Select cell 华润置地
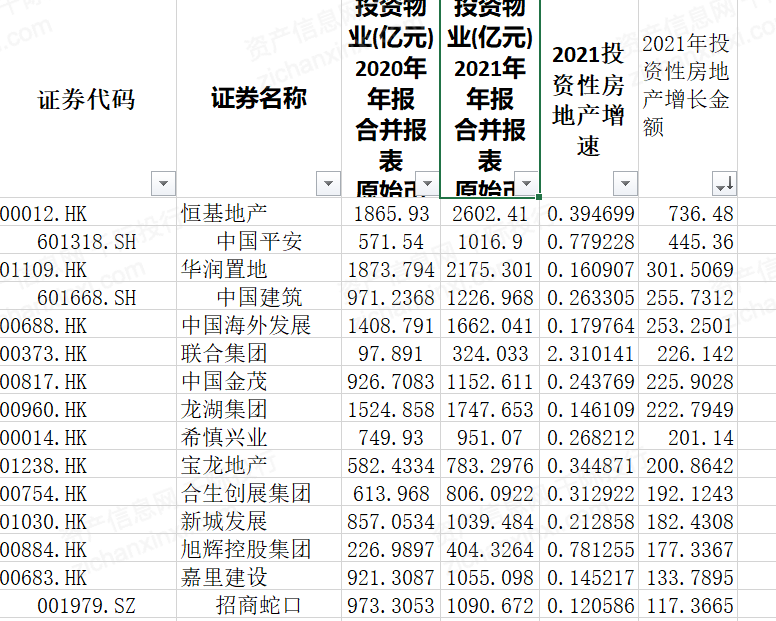Viewport: 776px width, 621px height. coord(259,270)
